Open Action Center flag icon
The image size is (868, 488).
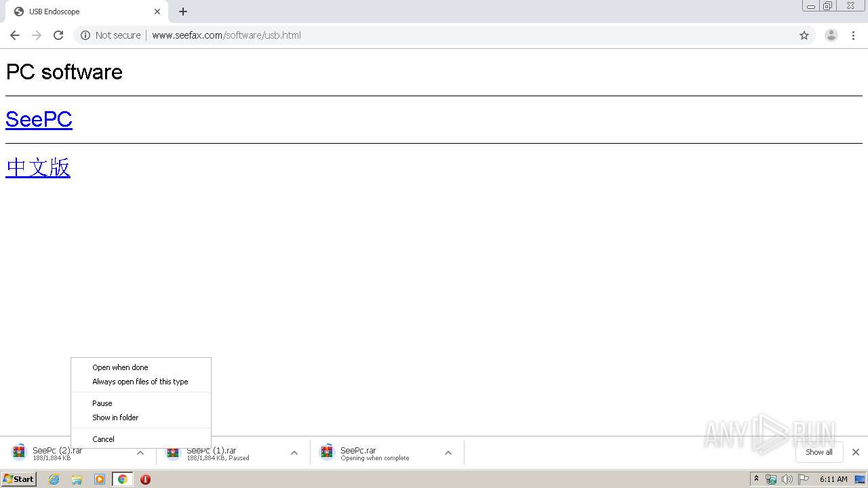804,479
